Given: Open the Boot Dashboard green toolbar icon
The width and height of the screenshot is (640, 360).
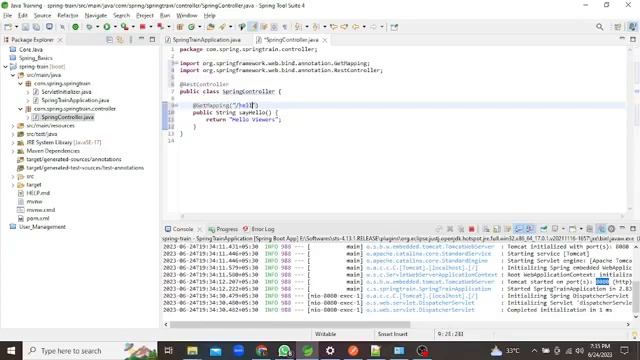Looking at the screenshot, I should click(76, 27).
